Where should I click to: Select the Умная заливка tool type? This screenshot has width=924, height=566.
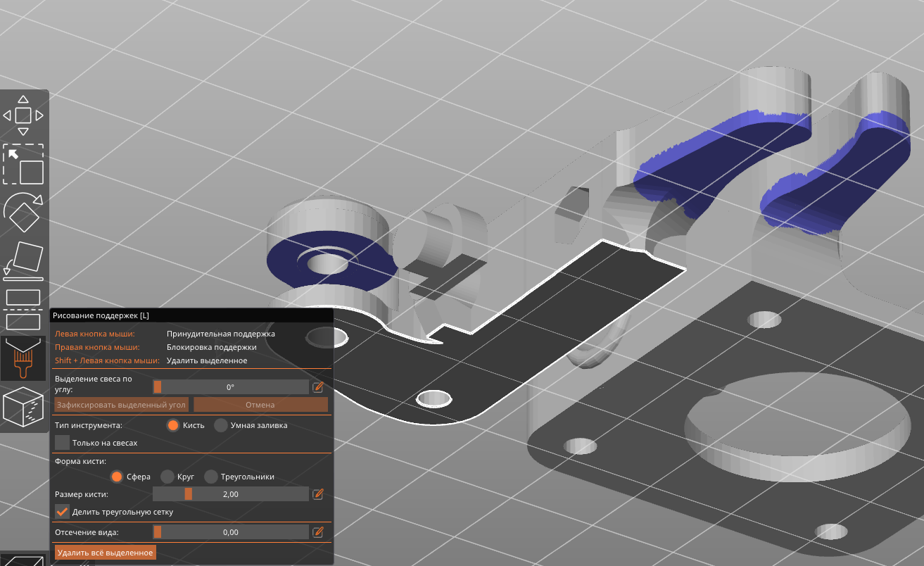tap(221, 425)
